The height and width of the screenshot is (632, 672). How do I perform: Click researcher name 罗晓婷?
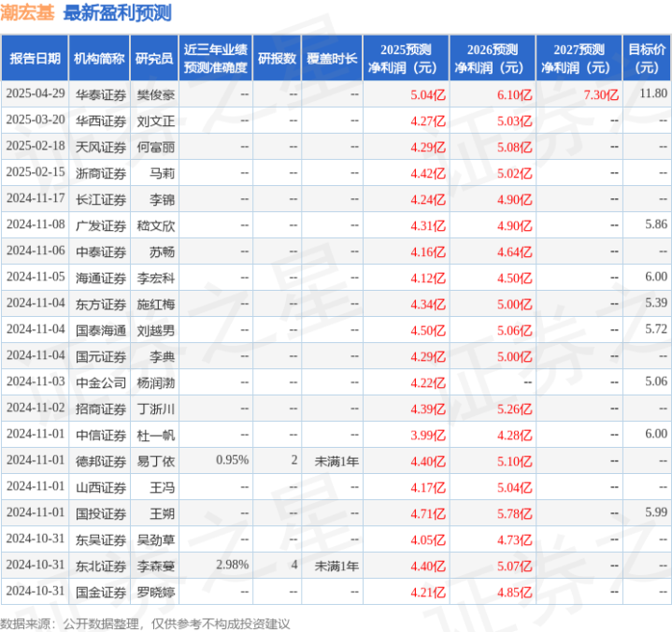[x=155, y=592]
